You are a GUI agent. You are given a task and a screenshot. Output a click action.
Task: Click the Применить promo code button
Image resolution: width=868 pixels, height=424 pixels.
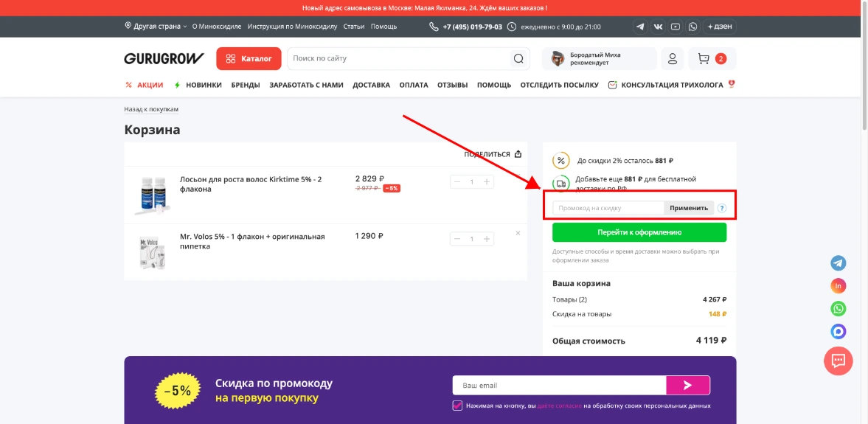click(x=689, y=209)
